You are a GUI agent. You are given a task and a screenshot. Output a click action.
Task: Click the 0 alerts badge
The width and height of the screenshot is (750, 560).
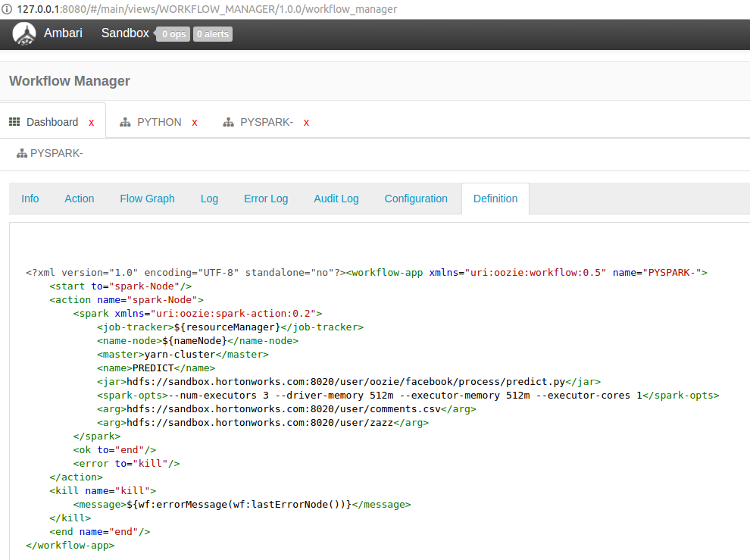pyautogui.click(x=213, y=34)
